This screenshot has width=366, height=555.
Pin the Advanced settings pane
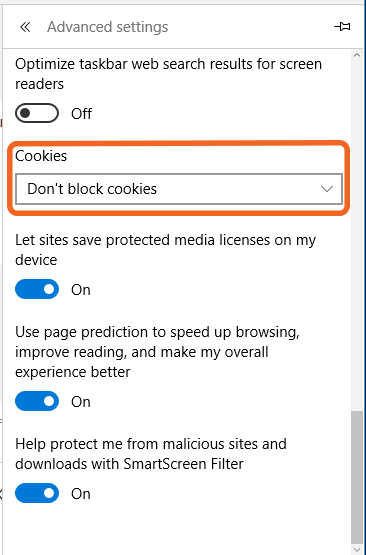pyautogui.click(x=342, y=27)
